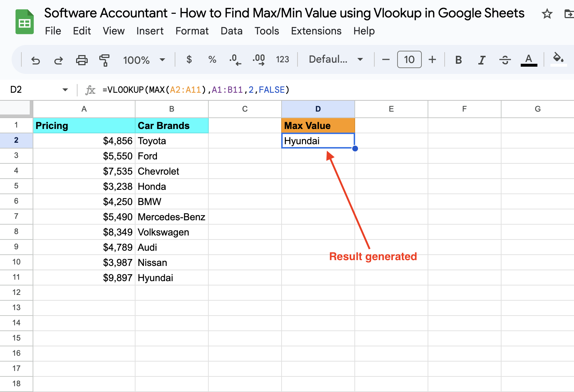Select the Mercedes-Benz cell

click(172, 217)
